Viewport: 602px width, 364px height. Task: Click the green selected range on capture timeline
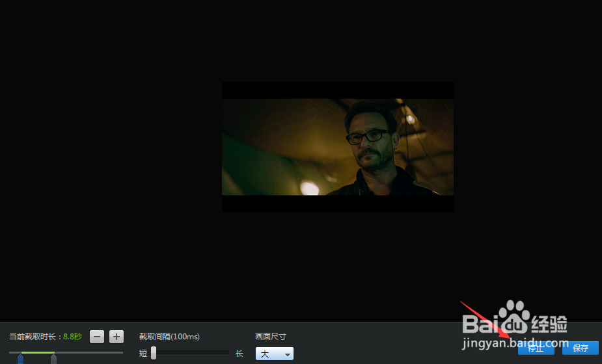38,352
